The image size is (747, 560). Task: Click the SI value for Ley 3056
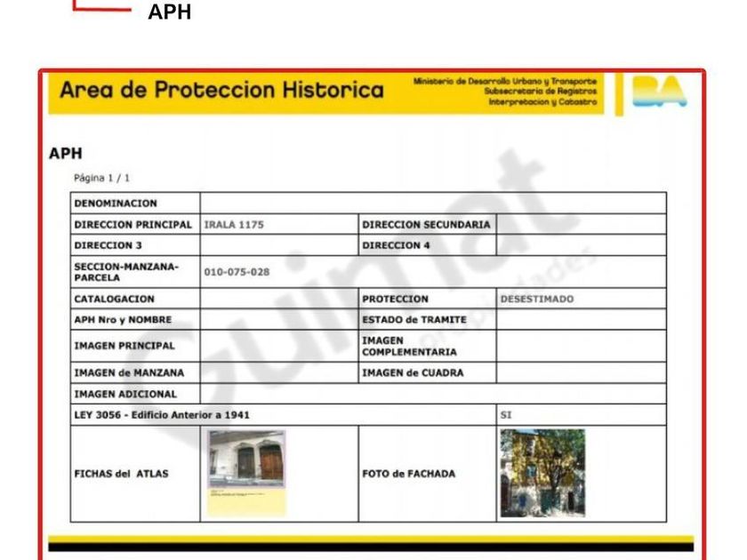[x=506, y=415]
